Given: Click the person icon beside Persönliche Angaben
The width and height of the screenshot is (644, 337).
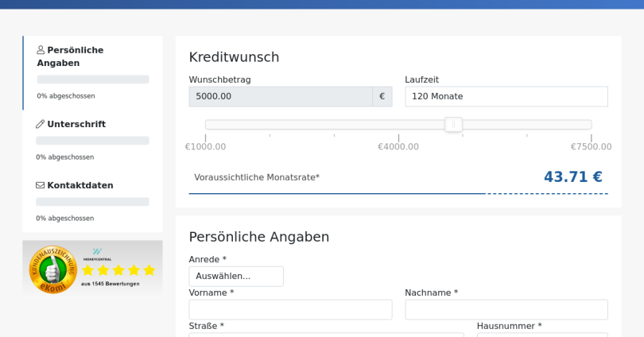Looking at the screenshot, I should point(41,50).
